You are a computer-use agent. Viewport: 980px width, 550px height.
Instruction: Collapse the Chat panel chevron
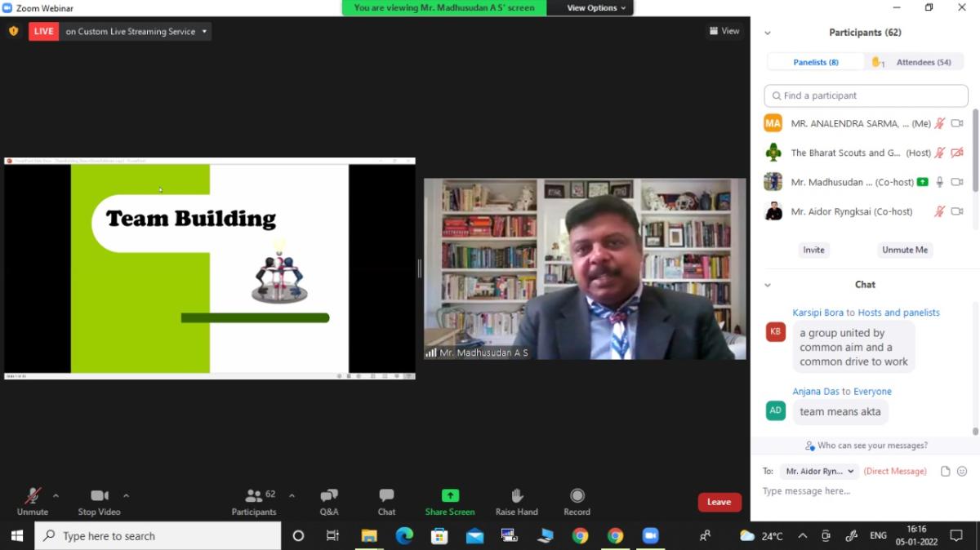[768, 285]
